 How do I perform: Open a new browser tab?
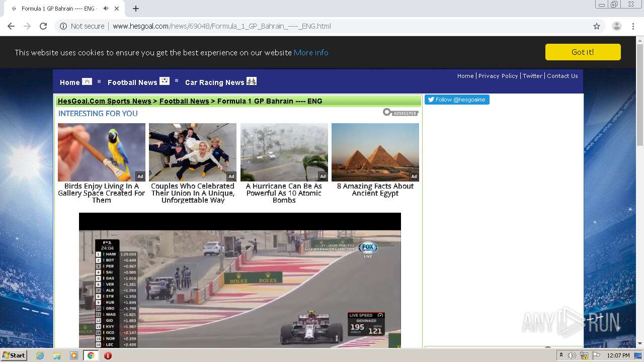point(136,9)
